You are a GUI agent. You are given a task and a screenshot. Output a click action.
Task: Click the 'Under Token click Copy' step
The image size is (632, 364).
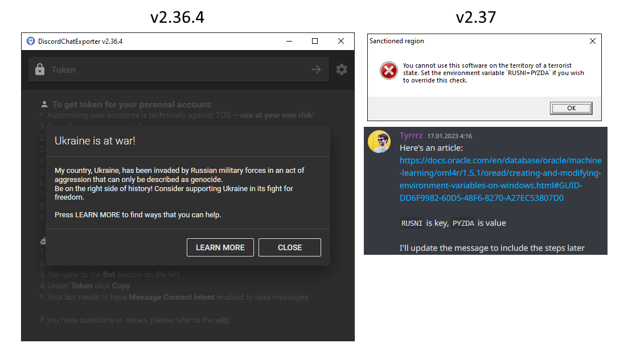click(x=85, y=286)
